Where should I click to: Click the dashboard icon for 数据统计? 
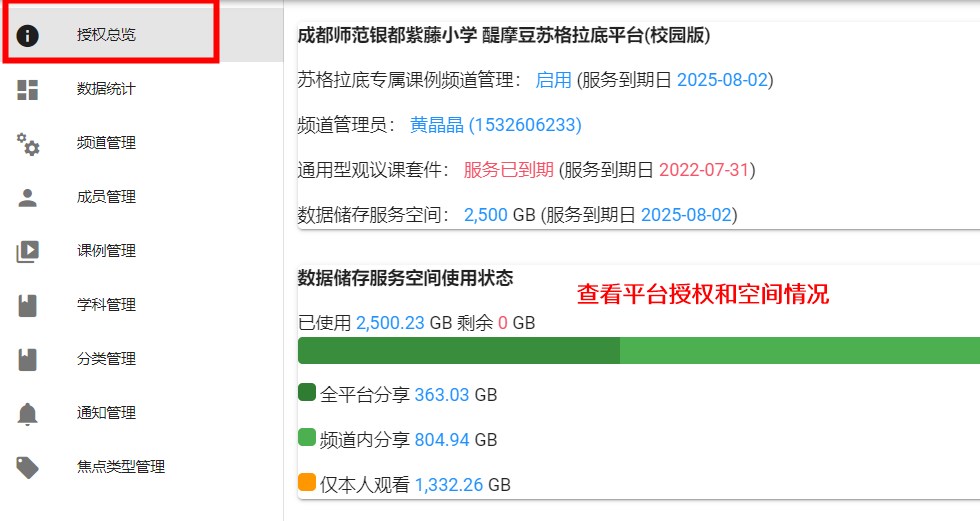[28, 89]
